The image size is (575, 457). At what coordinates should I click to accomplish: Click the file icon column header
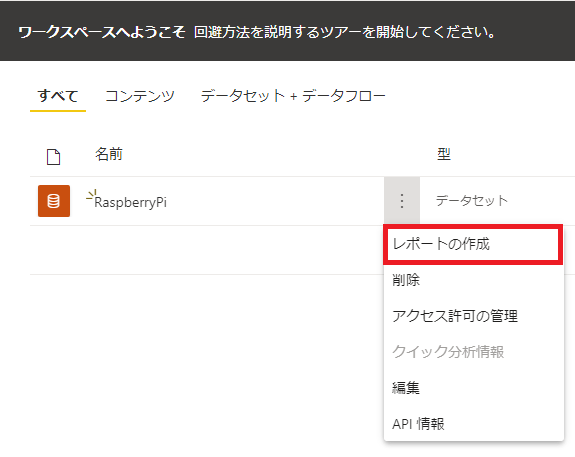54,157
